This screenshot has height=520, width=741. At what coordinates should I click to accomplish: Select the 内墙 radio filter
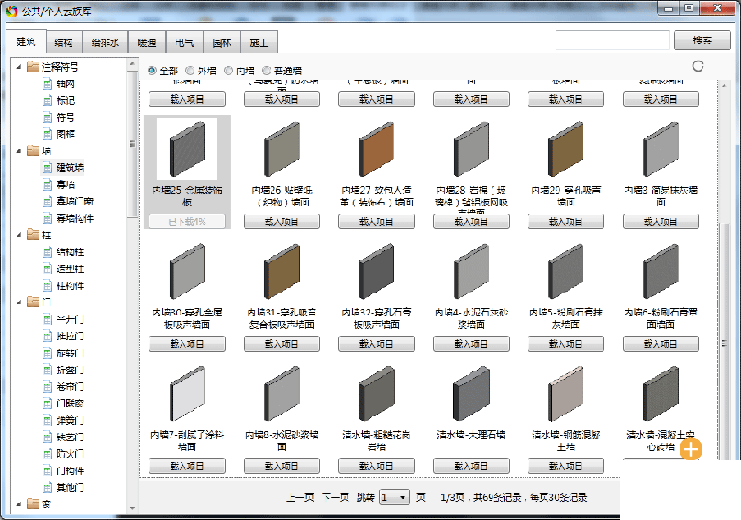(x=229, y=71)
